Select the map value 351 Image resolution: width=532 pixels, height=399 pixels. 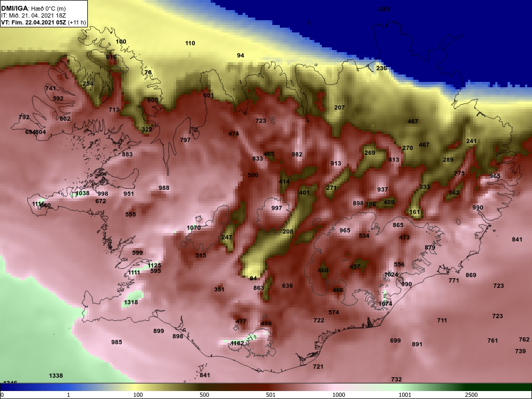(219, 290)
